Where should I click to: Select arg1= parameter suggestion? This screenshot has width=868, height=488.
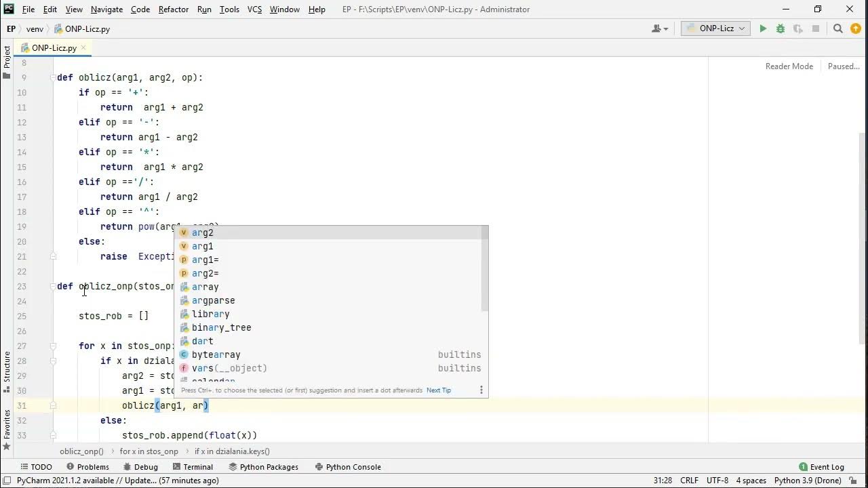(330, 260)
